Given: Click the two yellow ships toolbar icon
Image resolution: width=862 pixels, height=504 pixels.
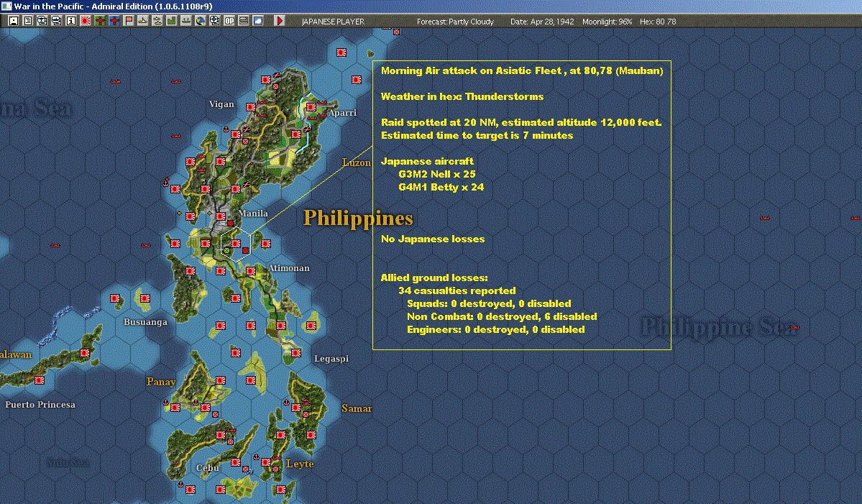Looking at the screenshot, I should [157, 21].
